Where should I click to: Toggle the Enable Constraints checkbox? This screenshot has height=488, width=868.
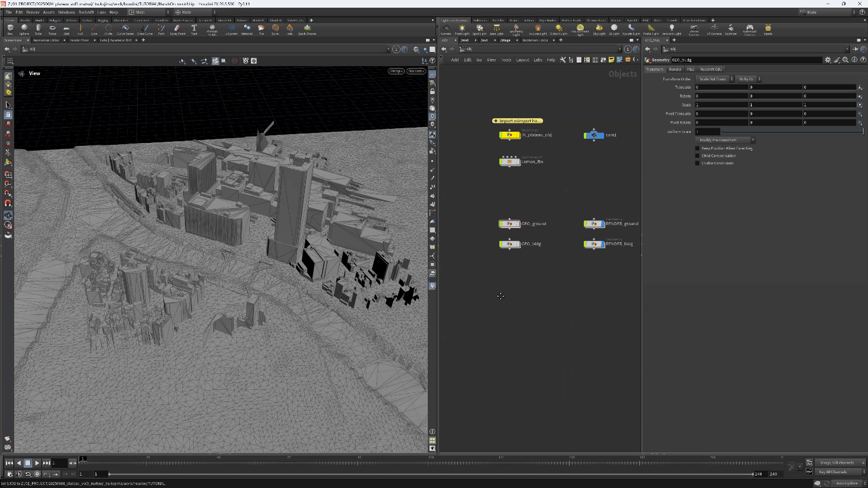tap(697, 163)
